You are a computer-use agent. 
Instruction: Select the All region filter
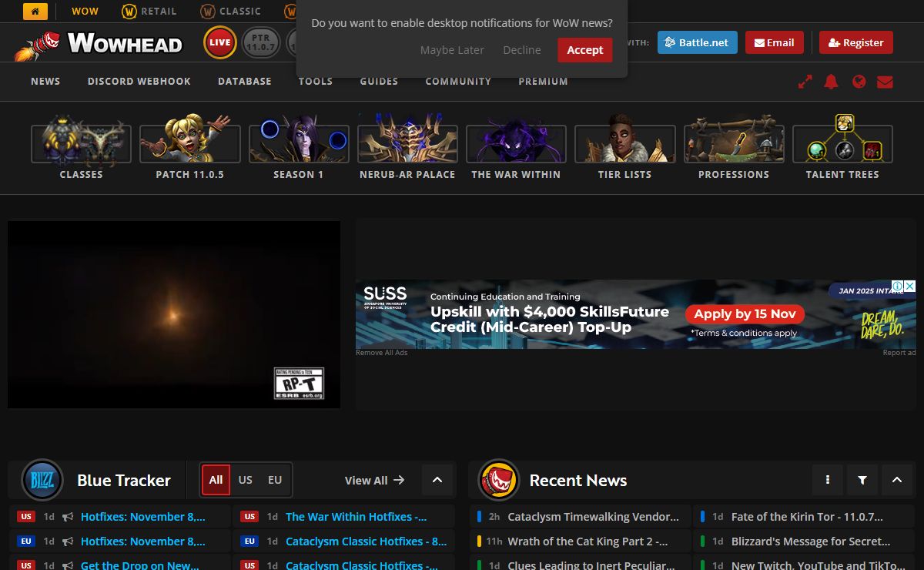coord(216,480)
